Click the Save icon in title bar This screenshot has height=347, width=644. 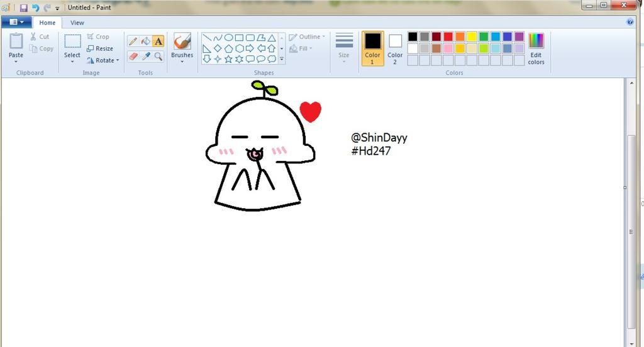click(23, 8)
